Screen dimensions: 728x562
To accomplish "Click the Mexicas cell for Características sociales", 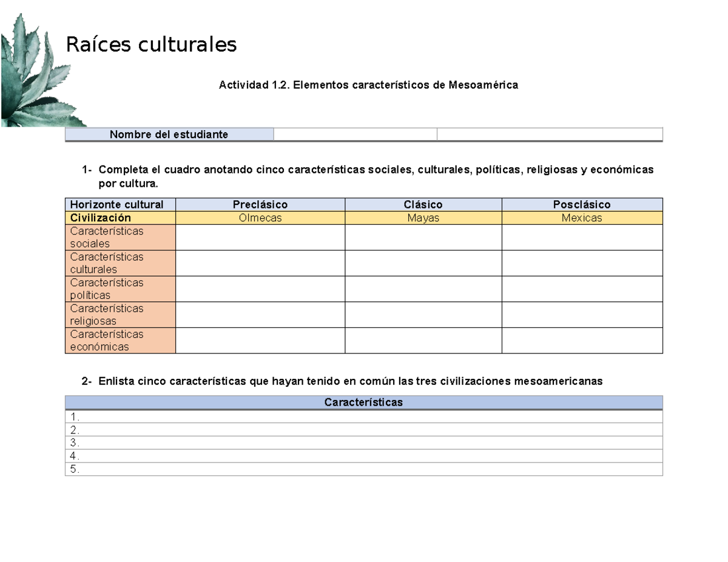I will click(582, 238).
